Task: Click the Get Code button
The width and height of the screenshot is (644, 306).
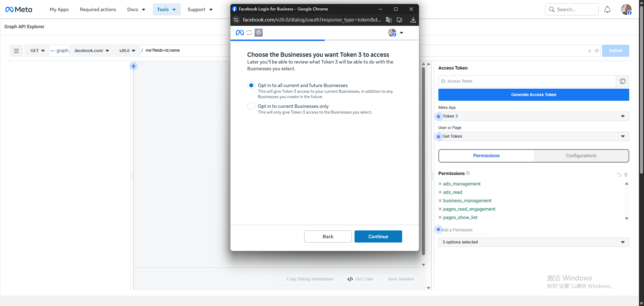Action: pos(361,279)
